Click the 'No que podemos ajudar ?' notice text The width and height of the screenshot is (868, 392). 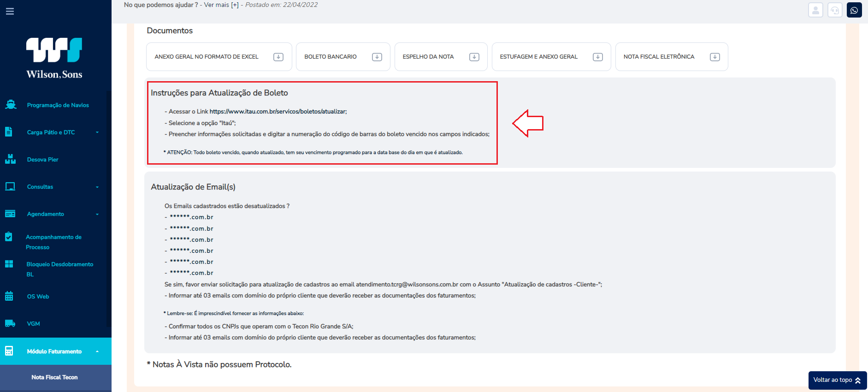point(161,5)
